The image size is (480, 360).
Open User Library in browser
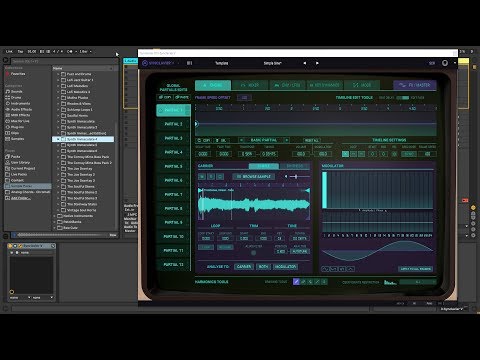point(20,162)
